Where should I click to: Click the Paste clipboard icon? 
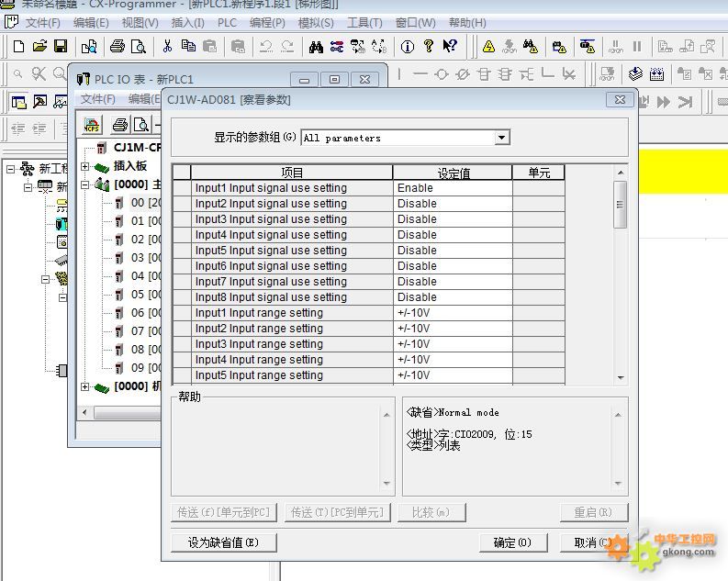210,47
